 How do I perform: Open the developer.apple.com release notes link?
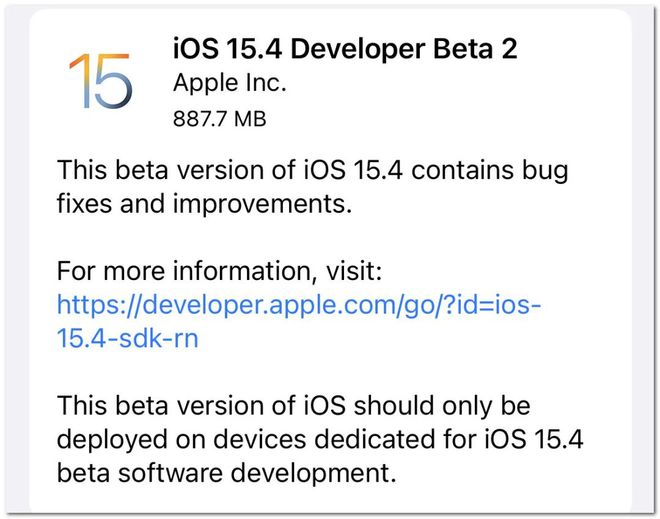click(299, 322)
